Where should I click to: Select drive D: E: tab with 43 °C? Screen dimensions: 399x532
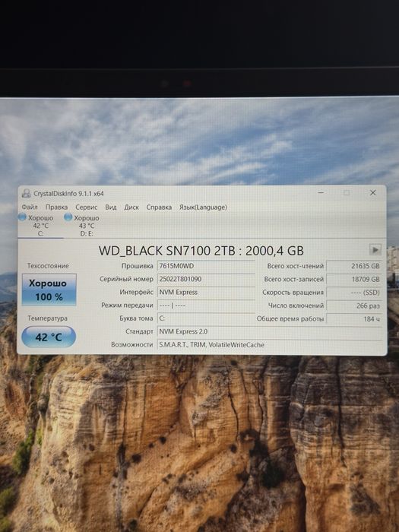[86, 226]
